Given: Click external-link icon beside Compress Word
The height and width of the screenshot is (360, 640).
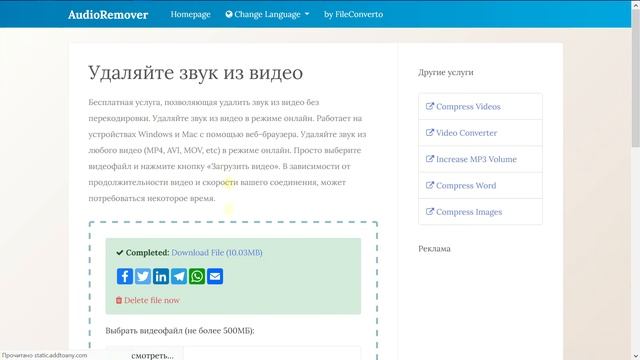Looking at the screenshot, I should click(x=429, y=185).
